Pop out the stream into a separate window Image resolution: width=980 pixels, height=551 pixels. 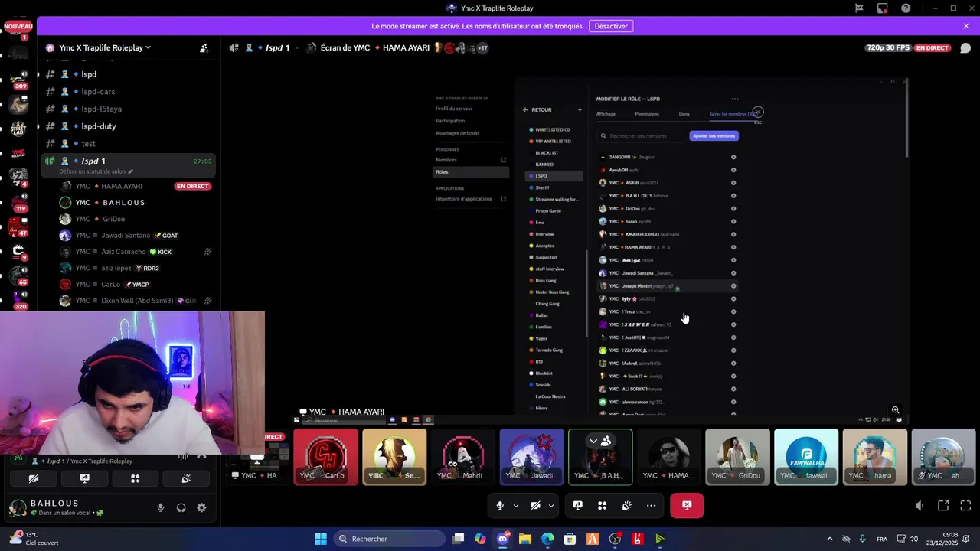click(943, 506)
